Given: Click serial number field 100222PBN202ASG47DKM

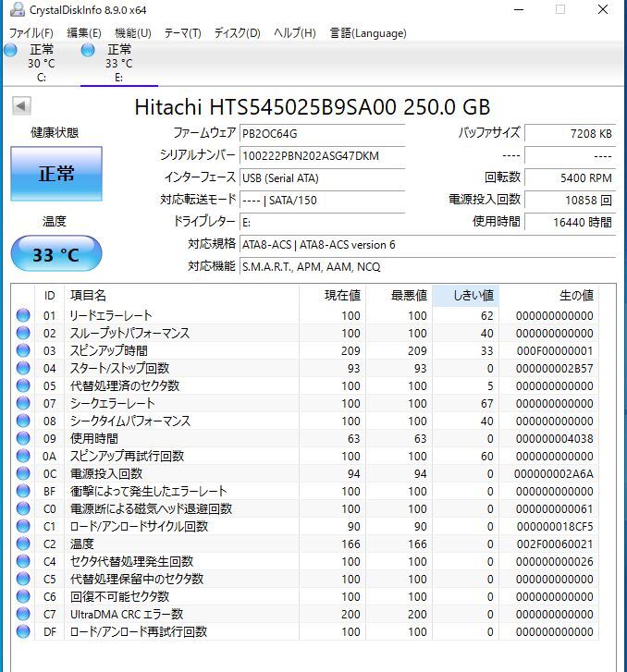Looking at the screenshot, I should tap(322, 156).
